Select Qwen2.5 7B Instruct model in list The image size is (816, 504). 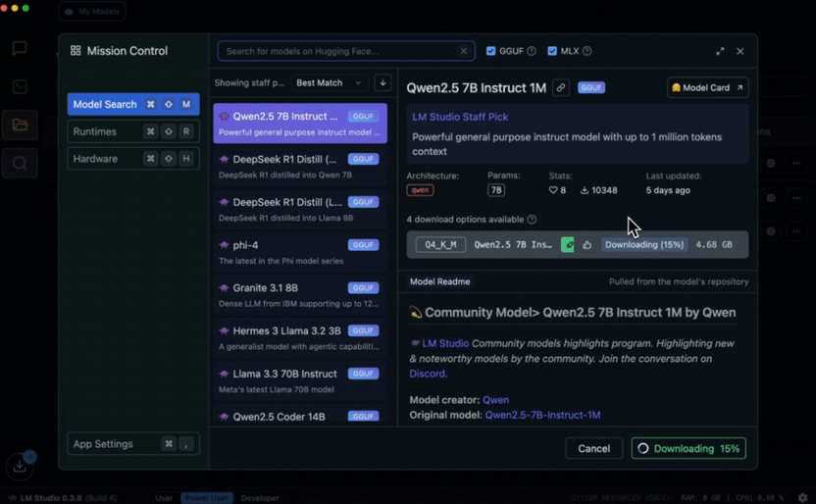300,124
